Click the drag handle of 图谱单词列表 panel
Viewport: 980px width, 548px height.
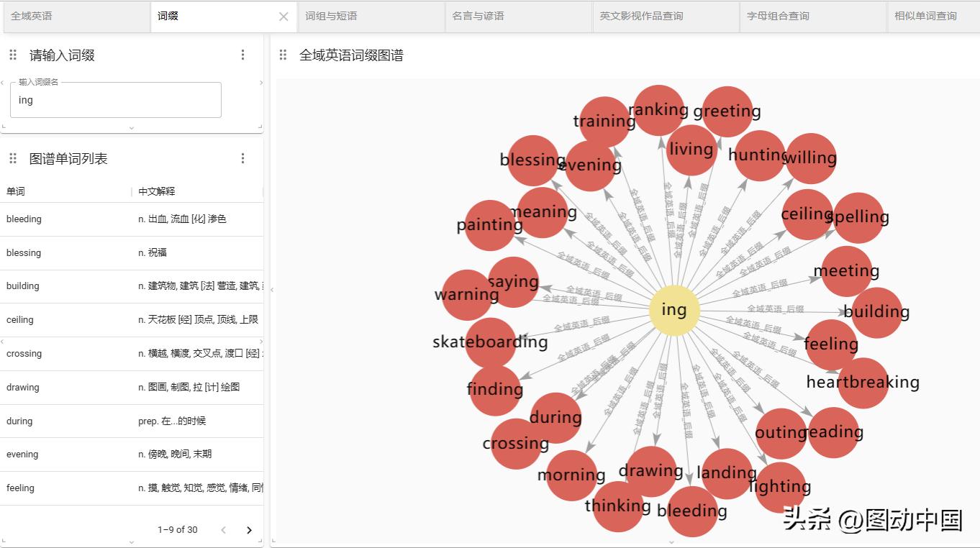tap(12, 158)
